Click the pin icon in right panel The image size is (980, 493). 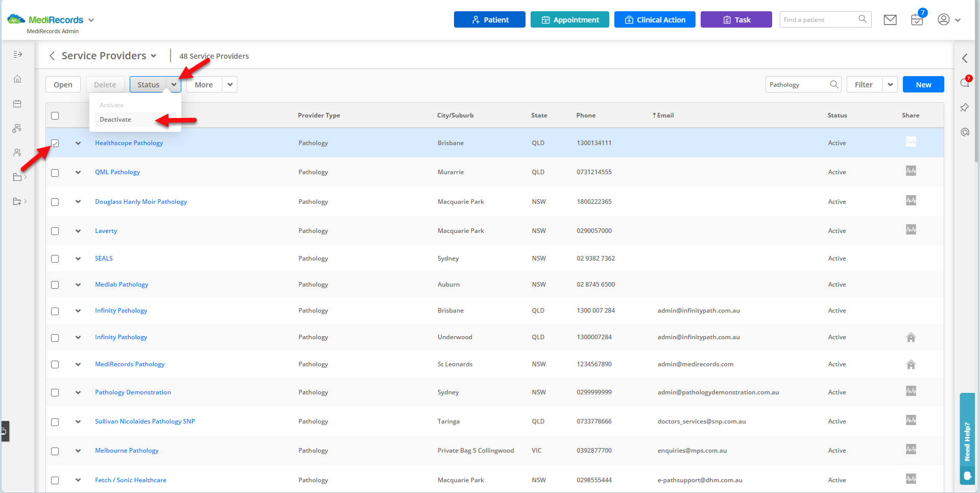pyautogui.click(x=965, y=107)
